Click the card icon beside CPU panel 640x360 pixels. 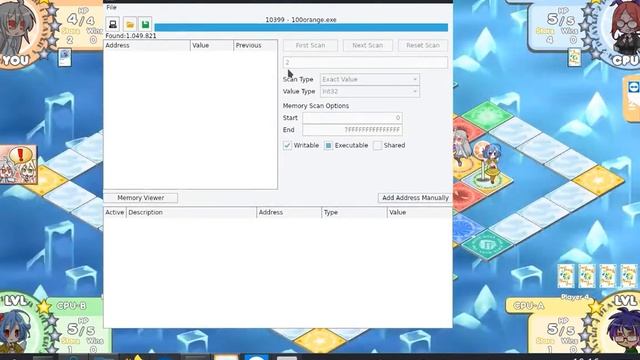(x=574, y=58)
